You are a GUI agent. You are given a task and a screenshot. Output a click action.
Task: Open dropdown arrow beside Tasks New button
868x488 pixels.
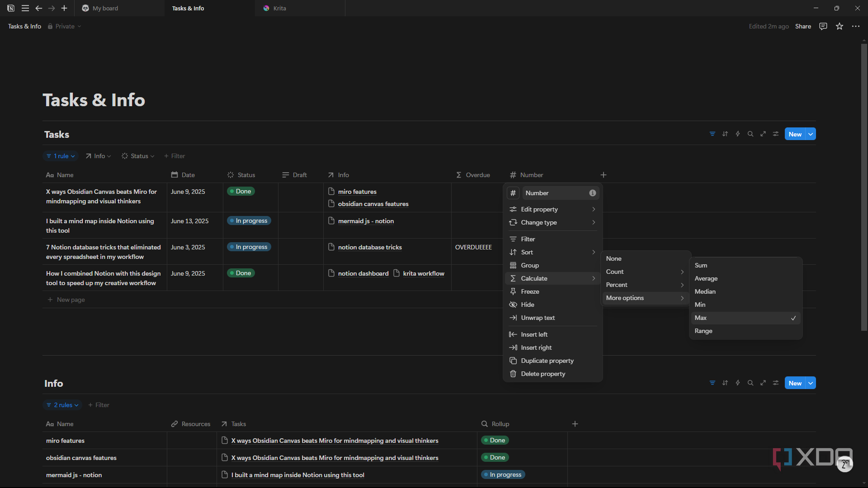(x=811, y=134)
